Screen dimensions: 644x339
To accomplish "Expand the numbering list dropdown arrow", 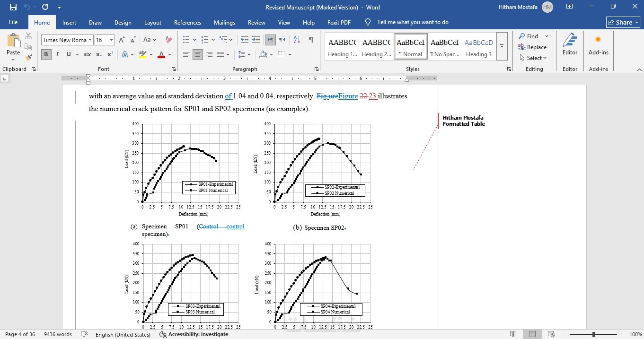I will 213,40.
